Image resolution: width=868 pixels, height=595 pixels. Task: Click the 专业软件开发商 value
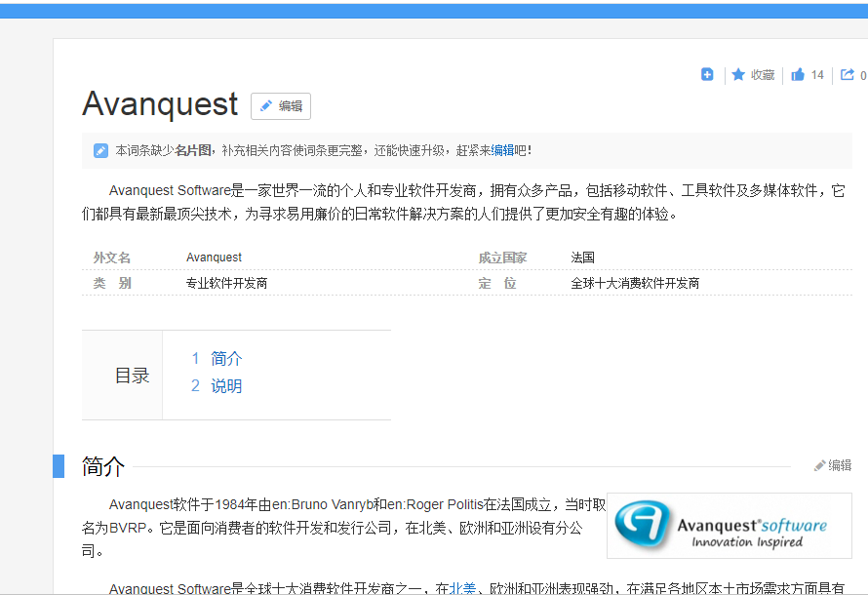tap(226, 284)
